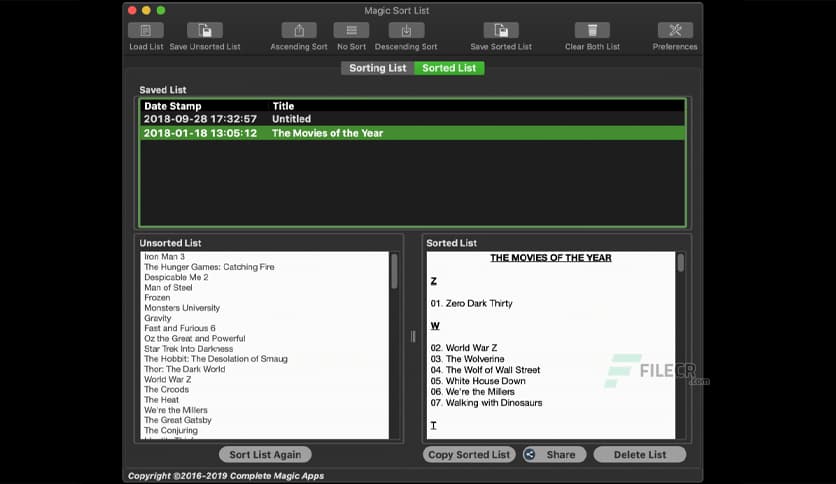Click the Share button
This screenshot has height=484, width=836.
click(x=554, y=454)
